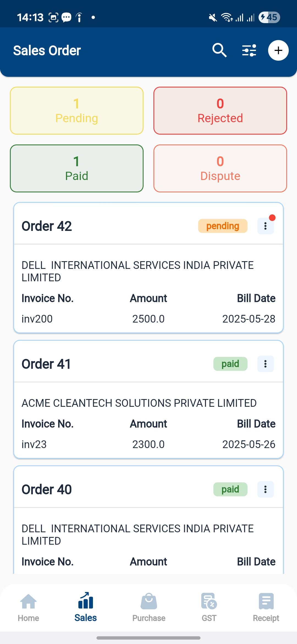Click the pending status badge on Order 42

coord(223,226)
